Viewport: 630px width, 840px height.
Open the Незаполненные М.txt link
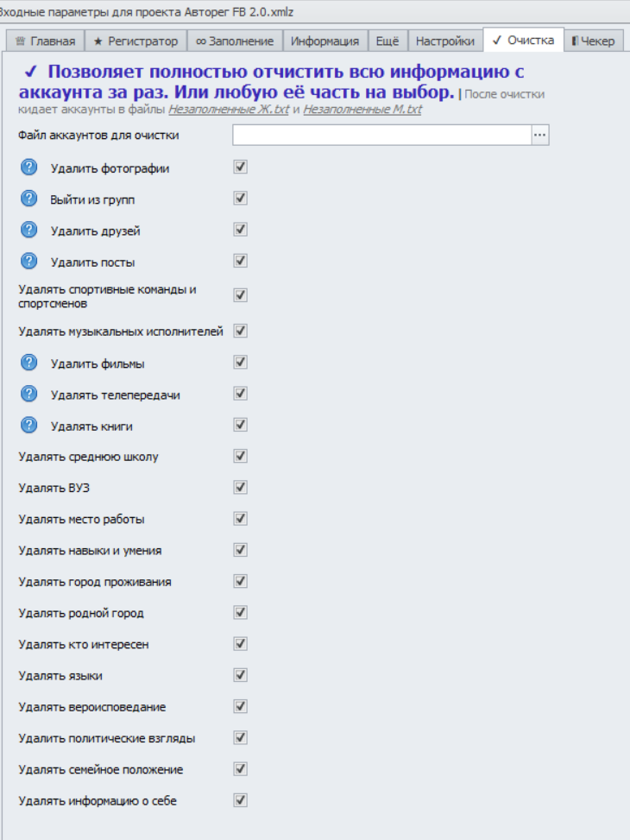pos(362,111)
